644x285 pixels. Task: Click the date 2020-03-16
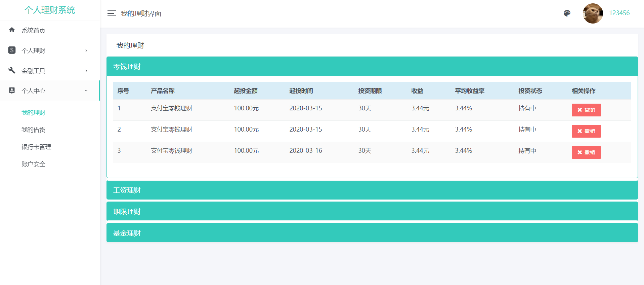click(x=306, y=151)
